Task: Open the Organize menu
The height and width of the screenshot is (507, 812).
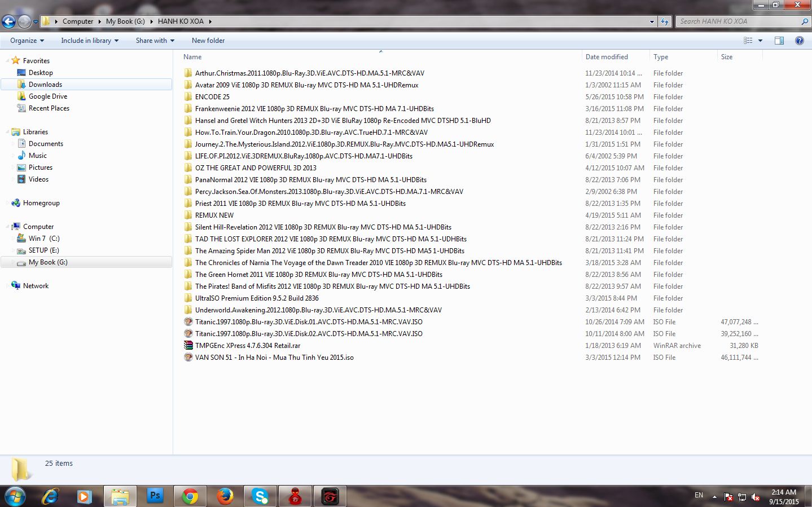Action: pyautogui.click(x=27, y=41)
